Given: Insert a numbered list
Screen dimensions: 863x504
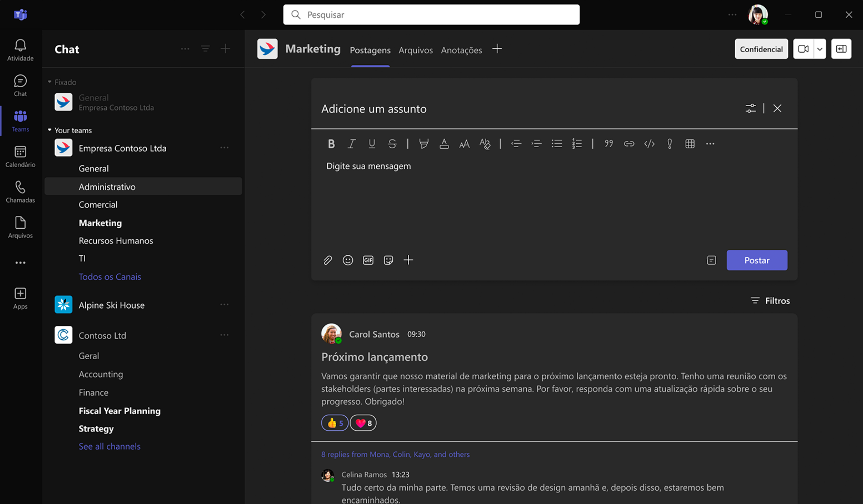Looking at the screenshot, I should [x=577, y=144].
